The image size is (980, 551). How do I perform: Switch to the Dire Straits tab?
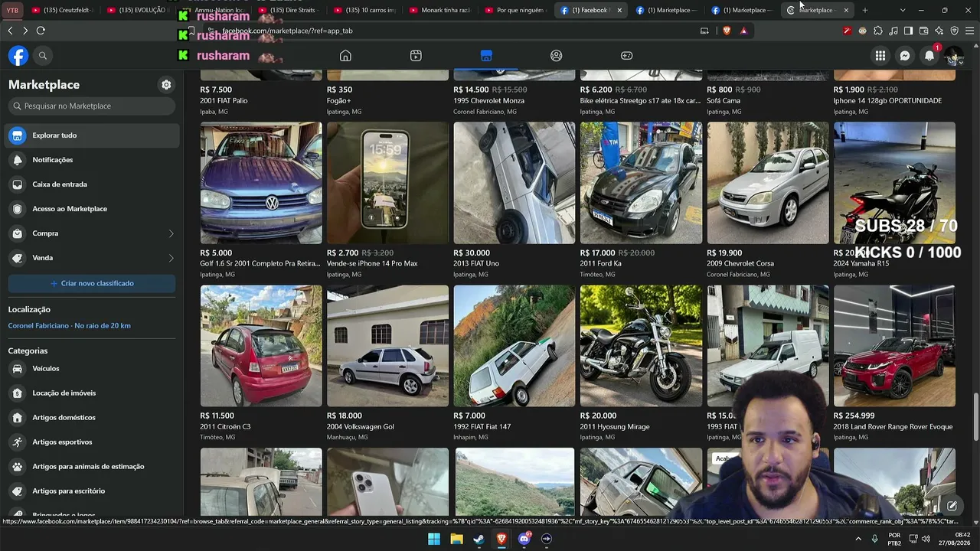[x=289, y=10]
